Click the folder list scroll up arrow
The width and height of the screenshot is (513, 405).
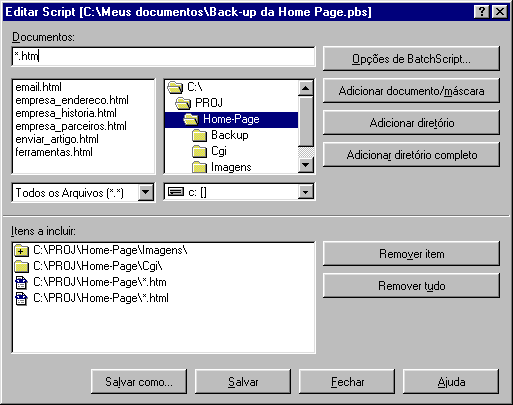[x=306, y=88]
